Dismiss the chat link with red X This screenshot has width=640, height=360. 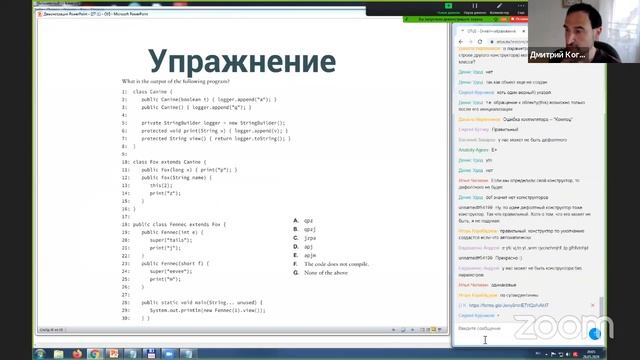coord(593,305)
